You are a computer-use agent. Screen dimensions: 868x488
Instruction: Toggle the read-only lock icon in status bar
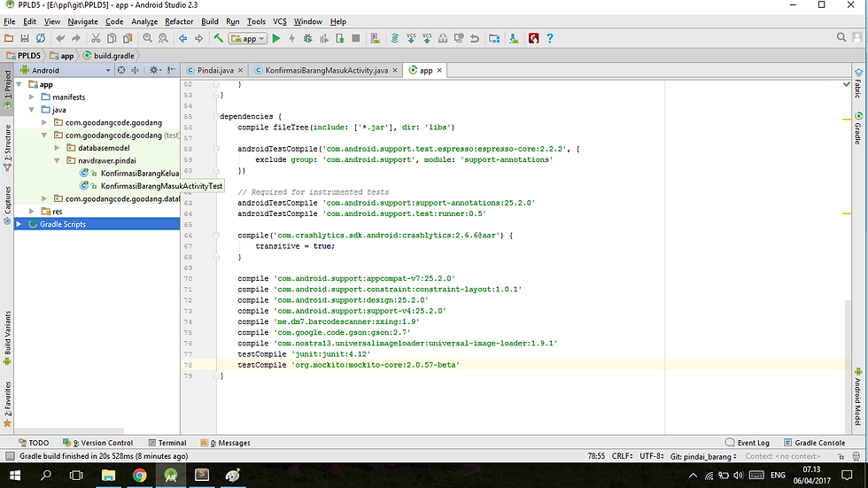(841, 456)
